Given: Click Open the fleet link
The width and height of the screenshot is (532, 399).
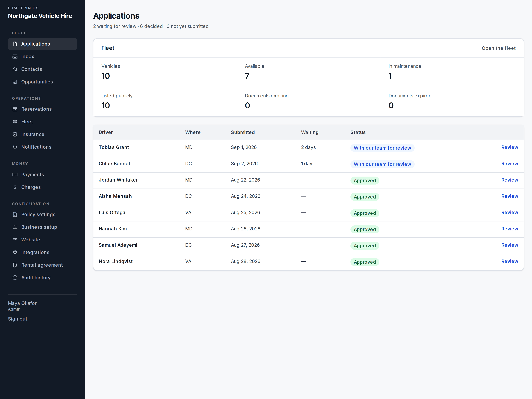Looking at the screenshot, I should point(499,48).
